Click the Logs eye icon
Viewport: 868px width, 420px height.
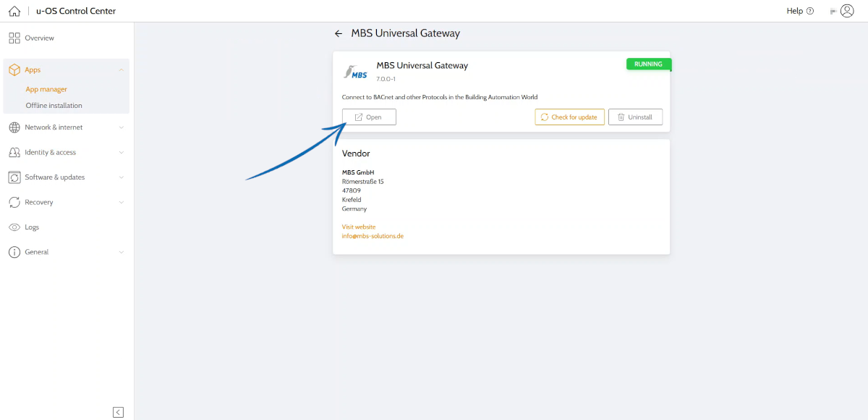point(14,227)
